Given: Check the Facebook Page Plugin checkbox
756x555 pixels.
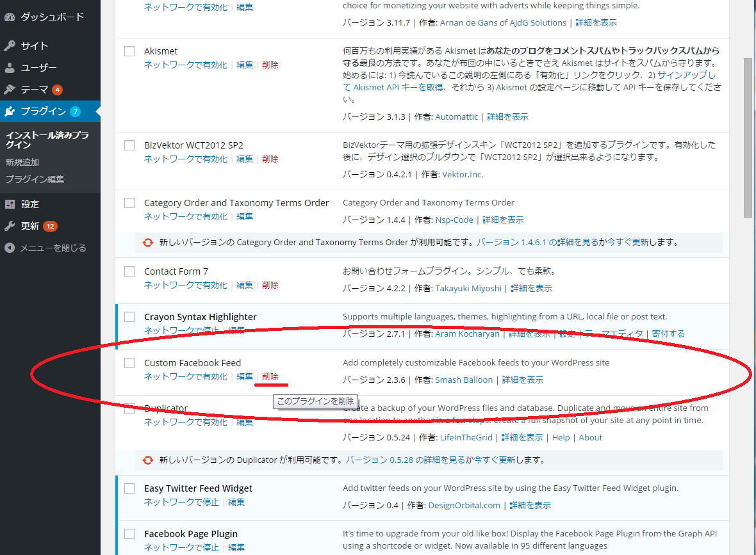Looking at the screenshot, I should [129, 534].
